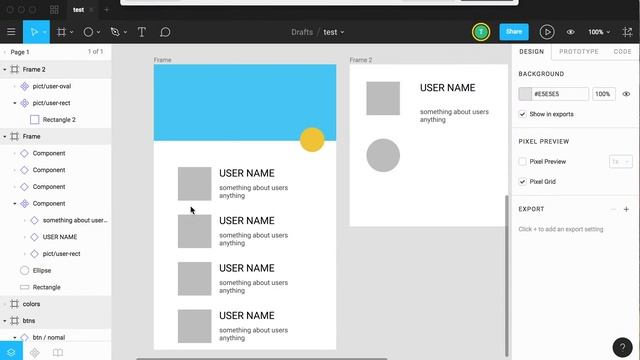The image size is (640, 360).
Task: Edit the background hex value field
Action: pos(560,94)
